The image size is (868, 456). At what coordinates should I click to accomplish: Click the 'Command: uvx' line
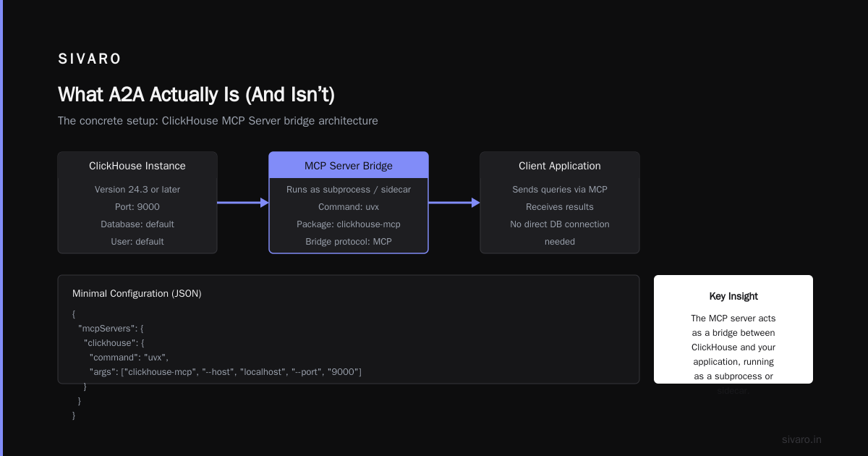349,207
